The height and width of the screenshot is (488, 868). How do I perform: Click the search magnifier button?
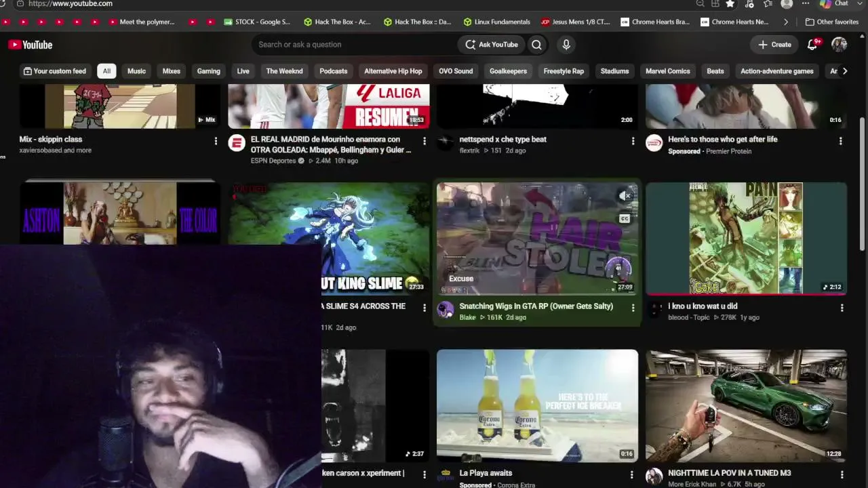[536, 45]
